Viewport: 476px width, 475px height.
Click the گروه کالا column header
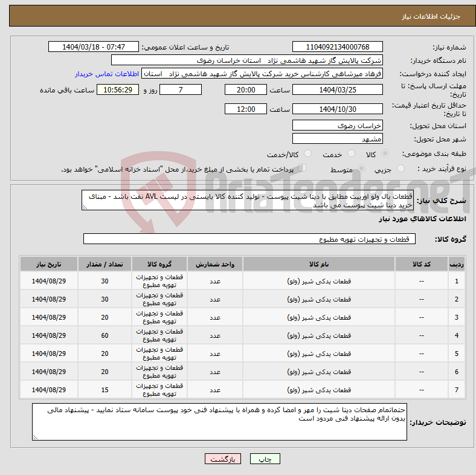[x=159, y=264]
